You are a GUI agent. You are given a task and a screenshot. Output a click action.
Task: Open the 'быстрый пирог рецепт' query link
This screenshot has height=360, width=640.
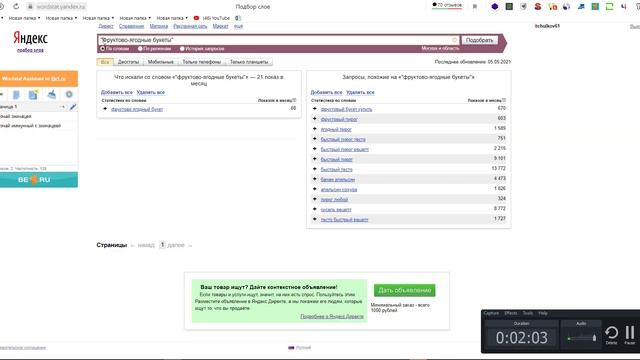(344, 149)
